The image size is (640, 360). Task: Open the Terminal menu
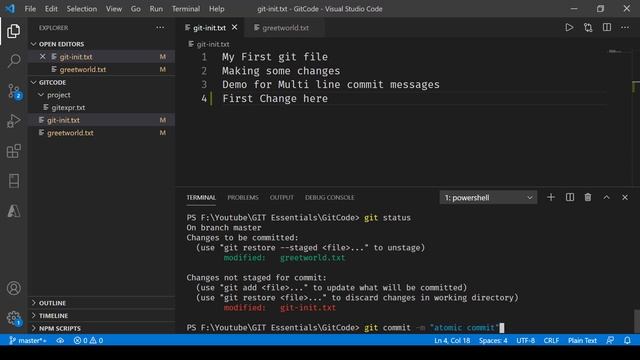pos(186,9)
